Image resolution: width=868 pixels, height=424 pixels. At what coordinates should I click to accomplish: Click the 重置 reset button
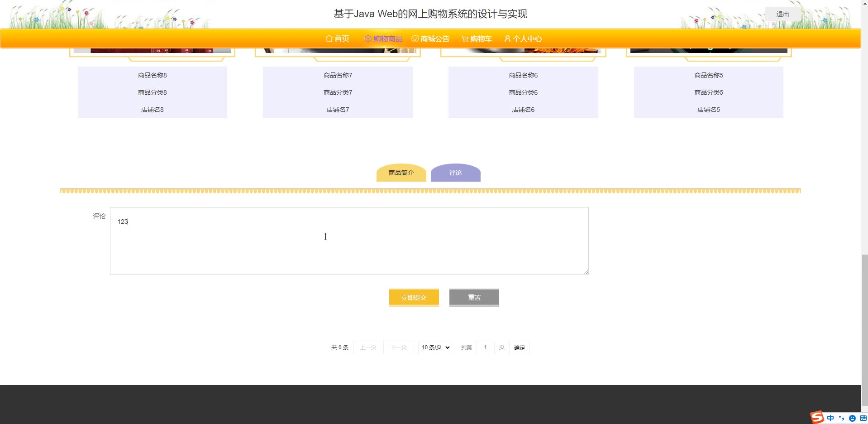coord(474,298)
